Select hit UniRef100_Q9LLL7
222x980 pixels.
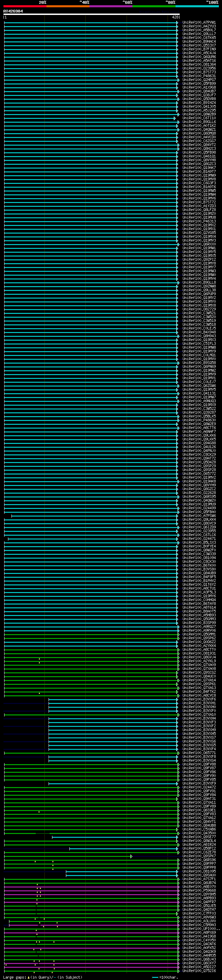pos(199,34)
